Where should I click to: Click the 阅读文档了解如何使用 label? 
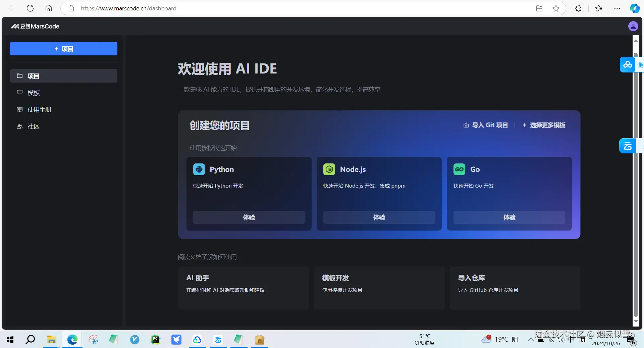point(207,257)
